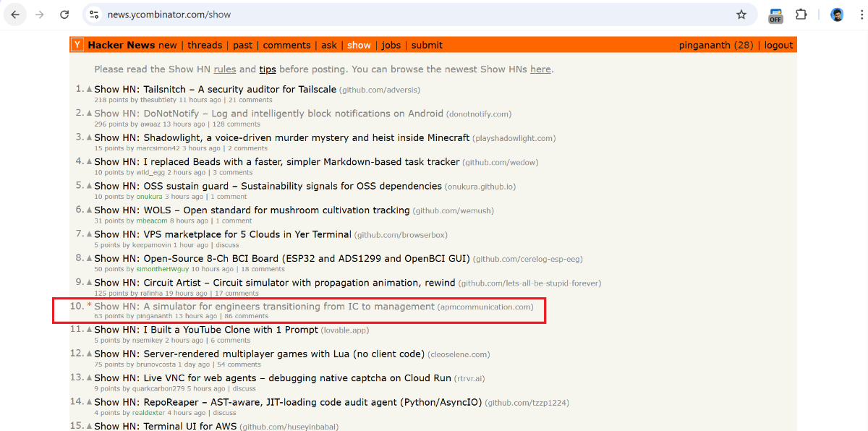Open '21 comments' on the Tailsnitch post
The height and width of the screenshot is (431, 868).
click(x=250, y=100)
